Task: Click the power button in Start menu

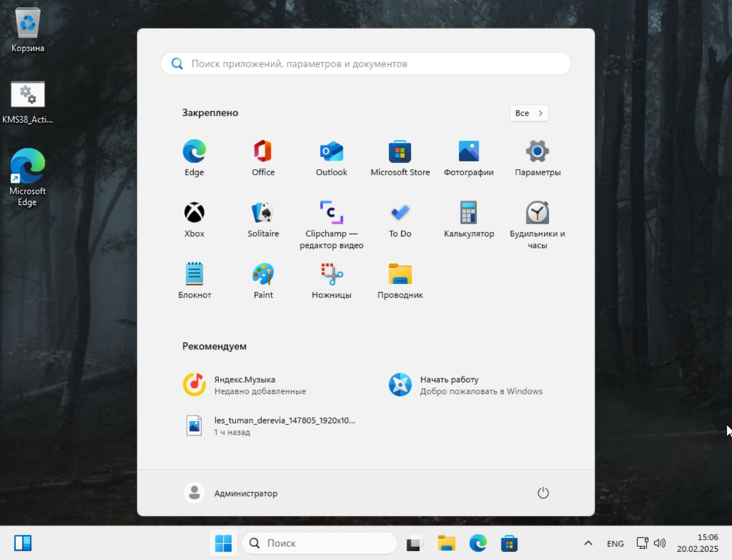Action: (543, 493)
